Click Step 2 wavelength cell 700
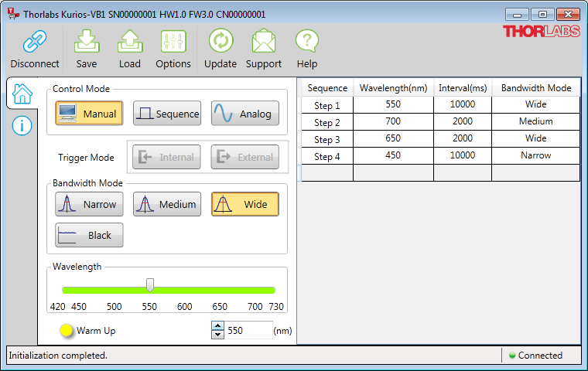 click(393, 121)
